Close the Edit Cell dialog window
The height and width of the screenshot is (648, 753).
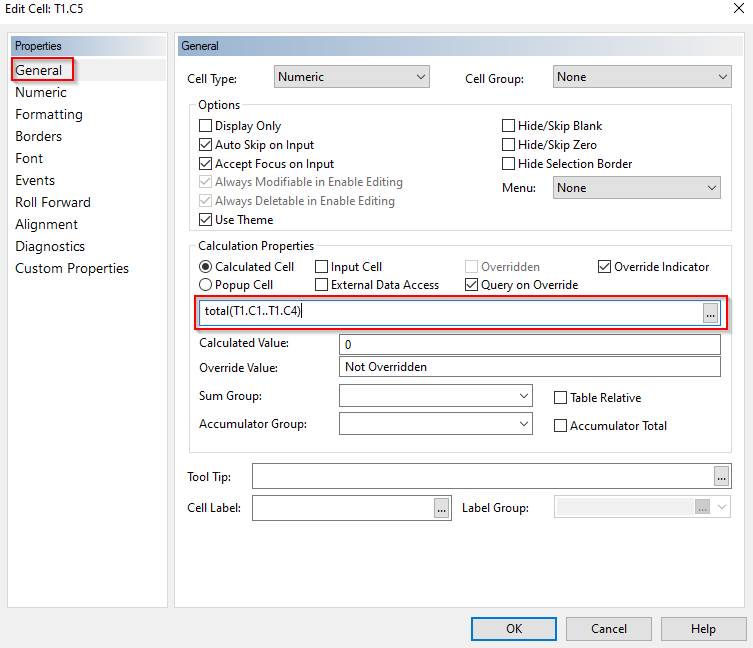(737, 9)
